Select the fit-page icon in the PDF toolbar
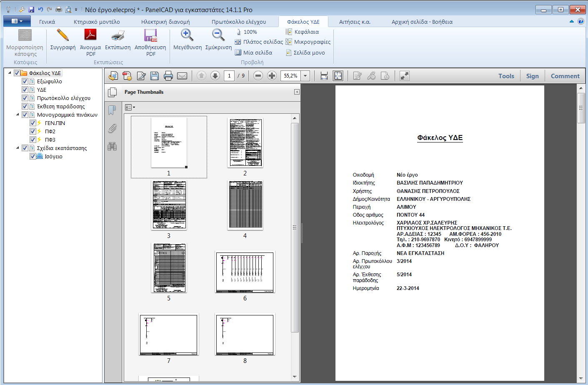The width and height of the screenshot is (588, 385). [338, 76]
